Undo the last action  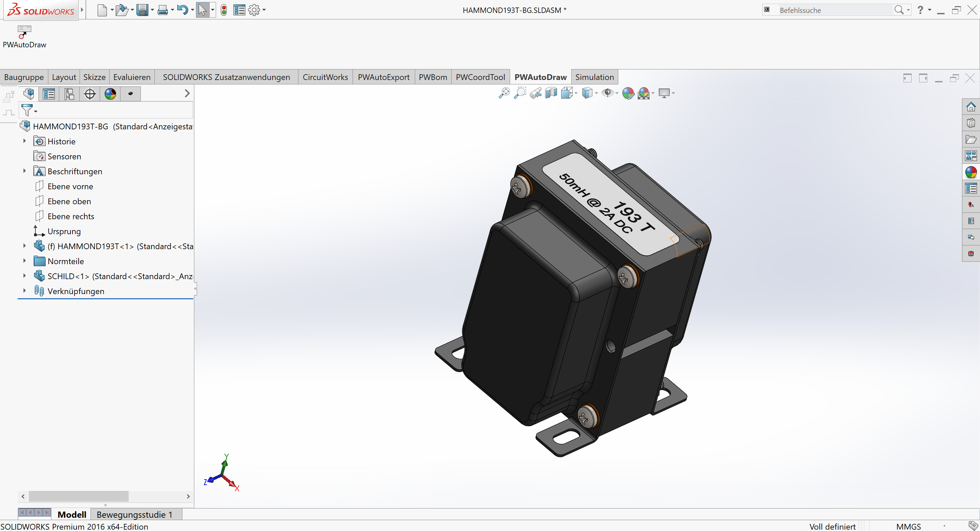(x=183, y=10)
